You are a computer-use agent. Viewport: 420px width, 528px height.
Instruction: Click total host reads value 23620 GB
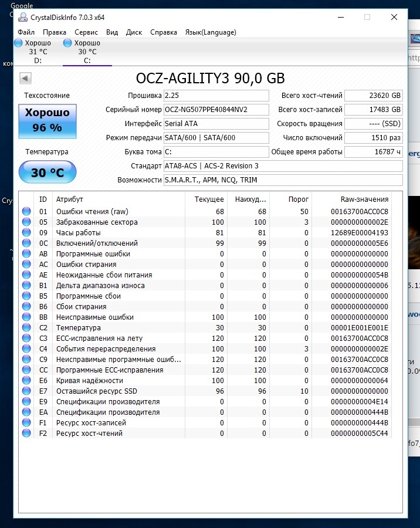pyautogui.click(x=374, y=96)
